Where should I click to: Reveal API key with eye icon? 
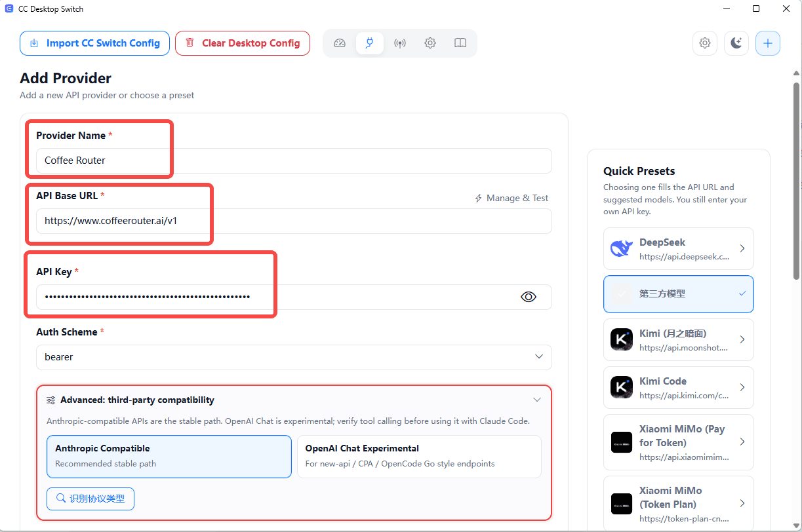click(529, 297)
